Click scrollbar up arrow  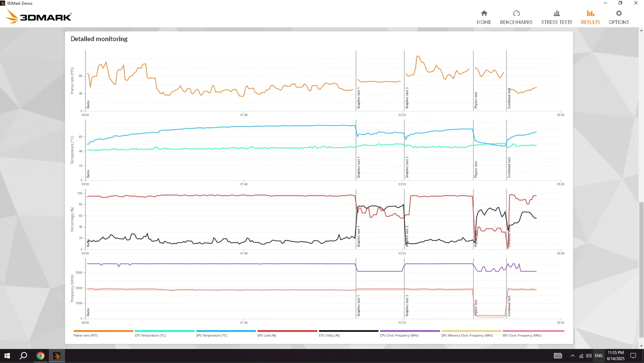pyautogui.click(x=641, y=30)
